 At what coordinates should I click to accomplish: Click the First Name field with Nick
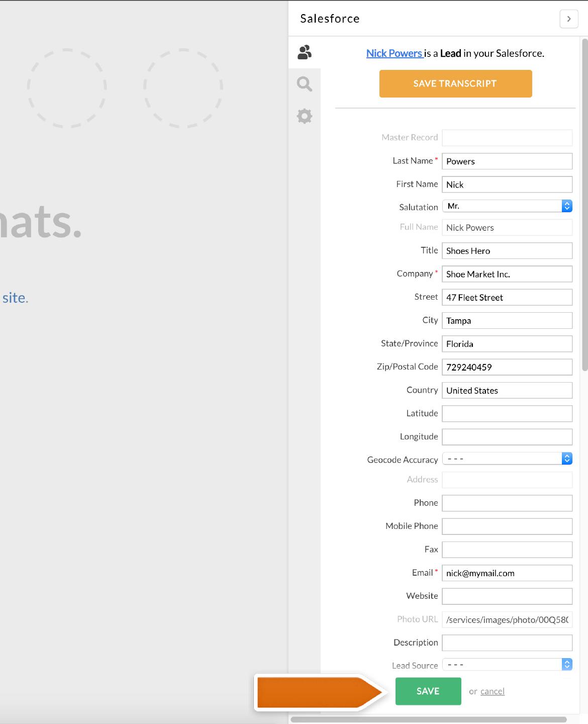507,185
